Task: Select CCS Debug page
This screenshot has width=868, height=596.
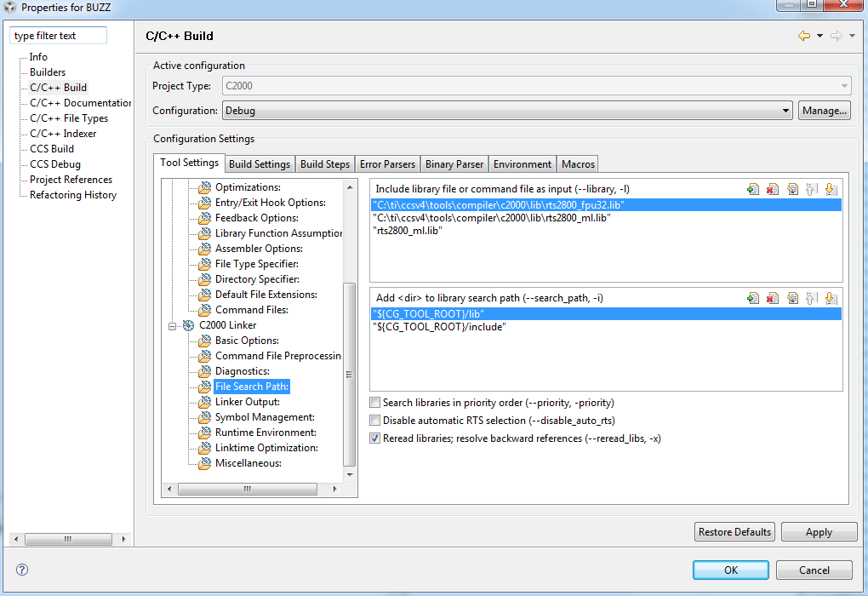Action: click(55, 164)
